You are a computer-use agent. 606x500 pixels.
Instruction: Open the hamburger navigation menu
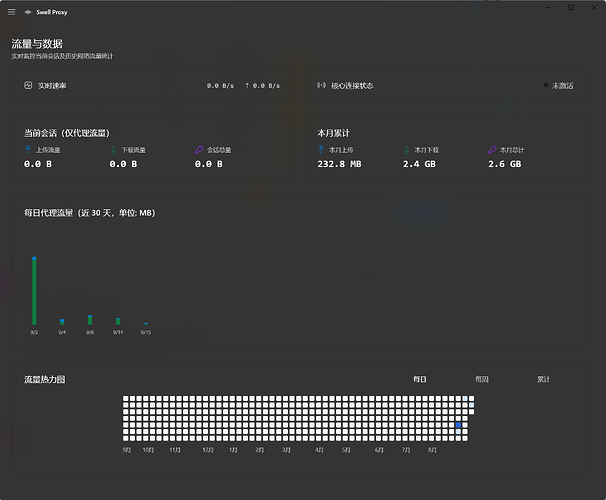[x=12, y=12]
